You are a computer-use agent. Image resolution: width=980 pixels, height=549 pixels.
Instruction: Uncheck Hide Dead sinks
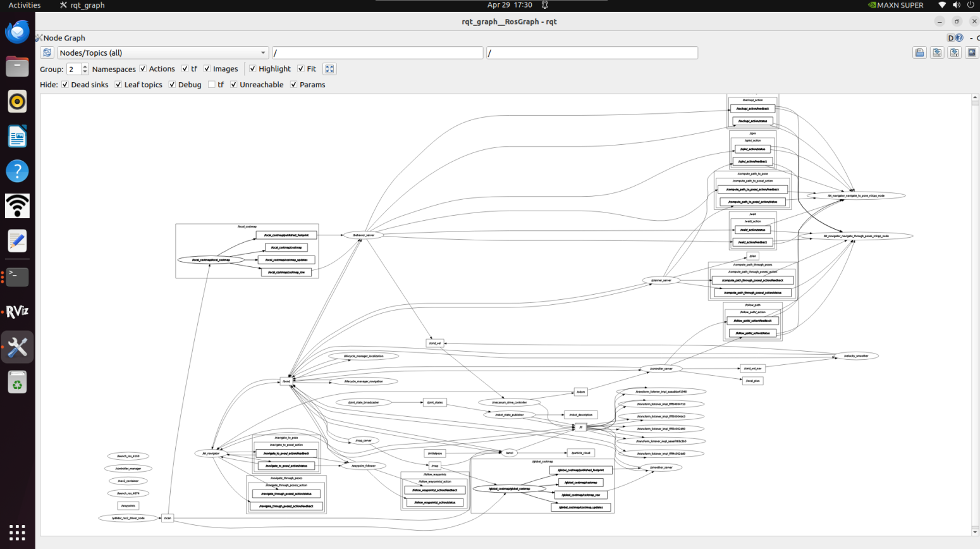pyautogui.click(x=64, y=85)
